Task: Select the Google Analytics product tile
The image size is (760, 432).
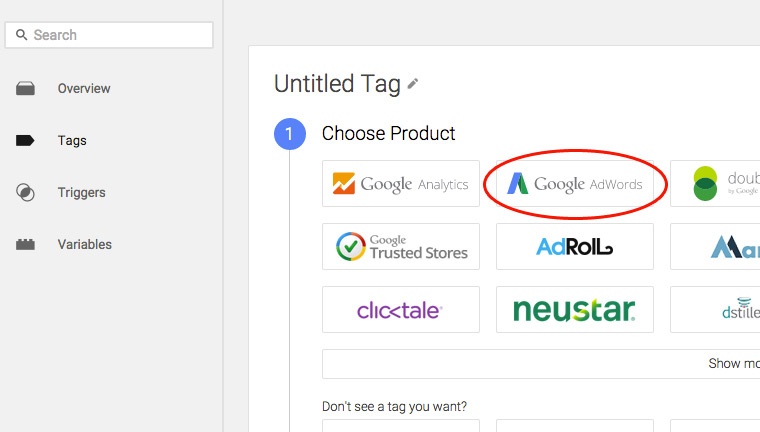Action: click(400, 184)
